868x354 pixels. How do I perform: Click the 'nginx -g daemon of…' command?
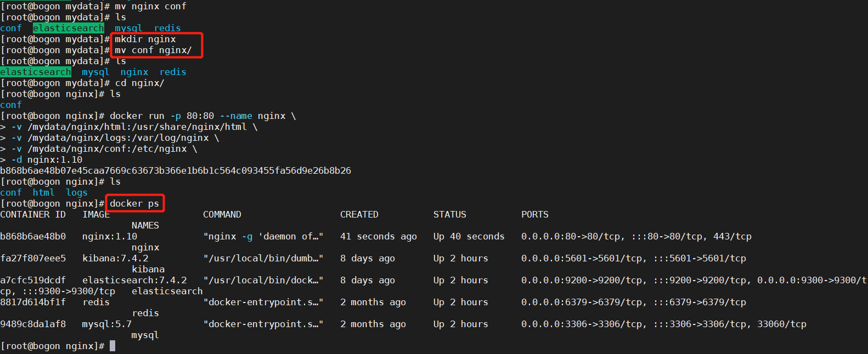tap(263, 236)
